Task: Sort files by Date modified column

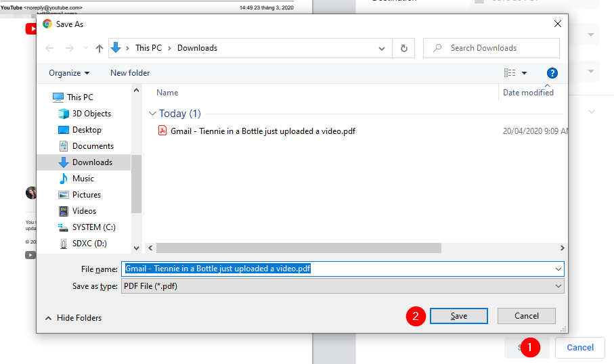Action: coord(528,93)
